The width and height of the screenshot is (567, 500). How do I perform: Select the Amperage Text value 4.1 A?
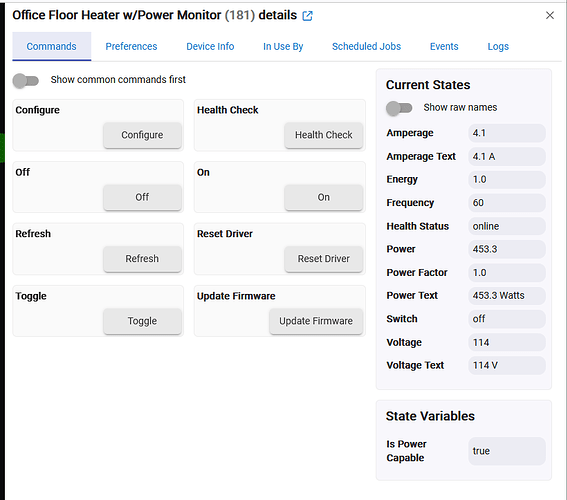(507, 157)
